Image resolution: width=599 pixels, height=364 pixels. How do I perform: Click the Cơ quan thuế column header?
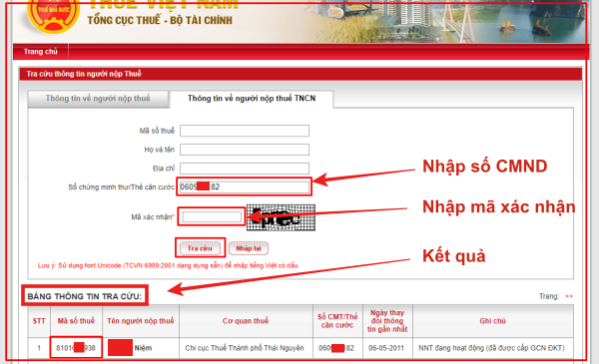[x=246, y=321]
